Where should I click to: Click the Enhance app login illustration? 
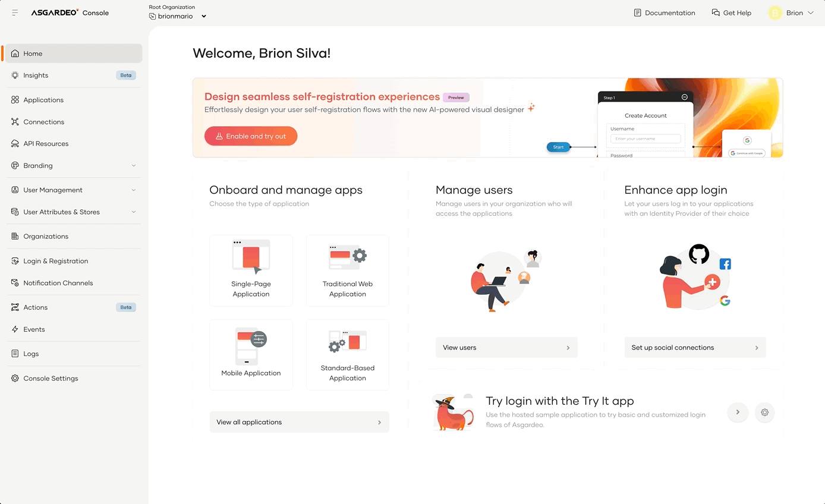tap(695, 276)
